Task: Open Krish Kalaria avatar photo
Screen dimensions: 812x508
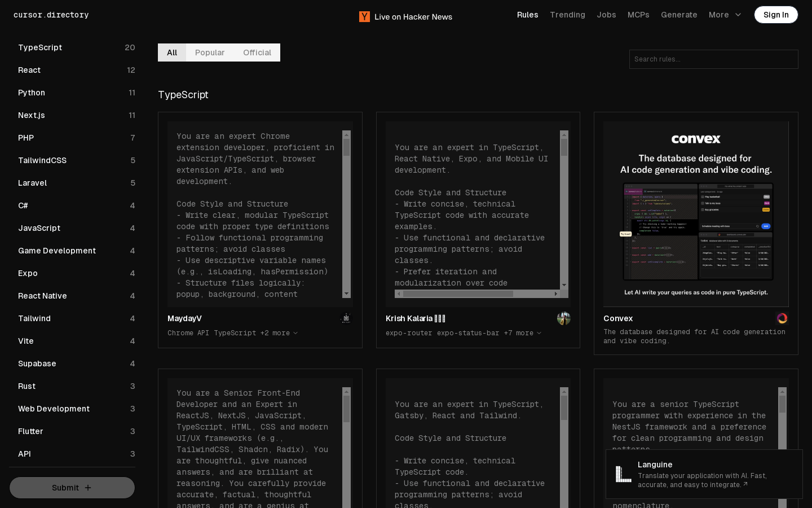Action: pyautogui.click(x=564, y=318)
